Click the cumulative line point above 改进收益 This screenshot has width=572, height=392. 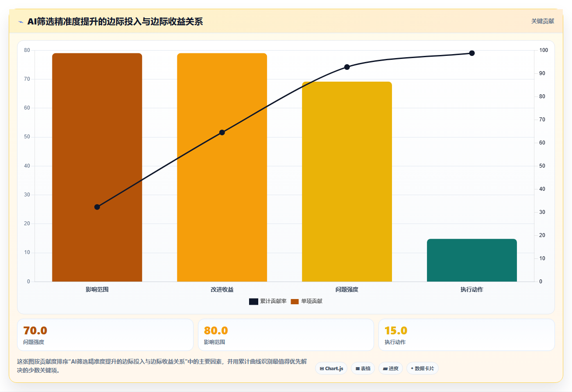coord(222,132)
